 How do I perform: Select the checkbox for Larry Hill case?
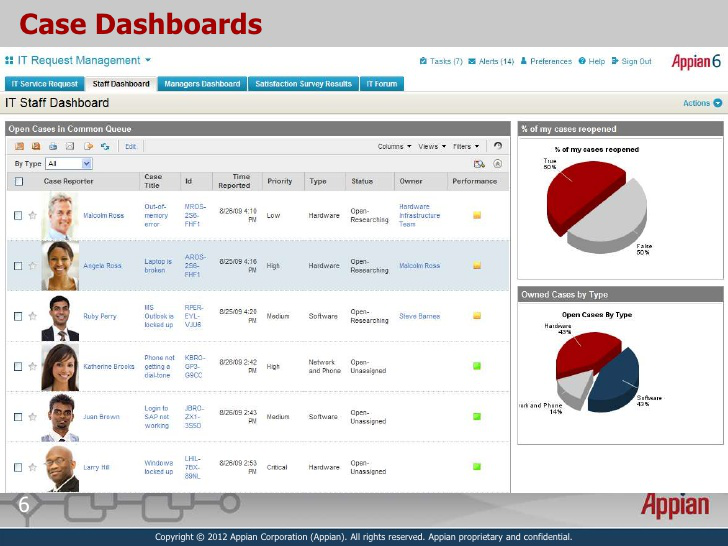coord(18,467)
